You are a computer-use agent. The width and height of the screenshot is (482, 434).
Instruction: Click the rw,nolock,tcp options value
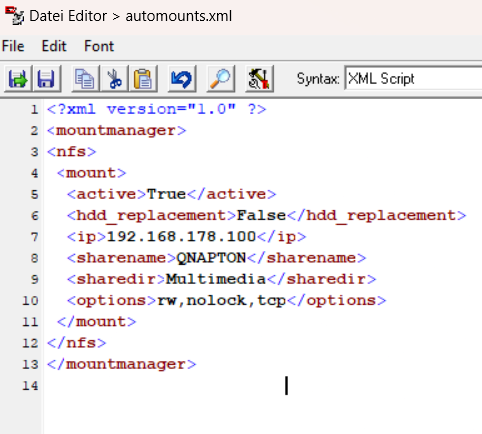tap(221, 300)
